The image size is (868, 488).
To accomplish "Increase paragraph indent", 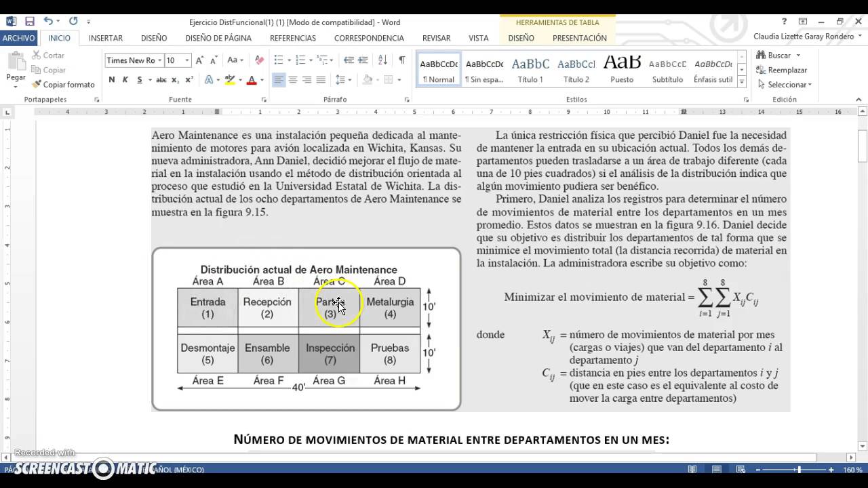I will pyautogui.click(x=363, y=60).
